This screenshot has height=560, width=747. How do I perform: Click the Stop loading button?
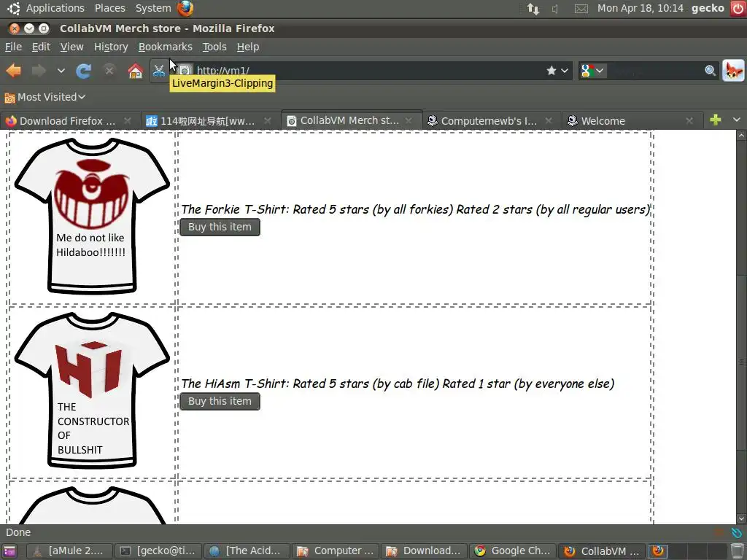[109, 71]
